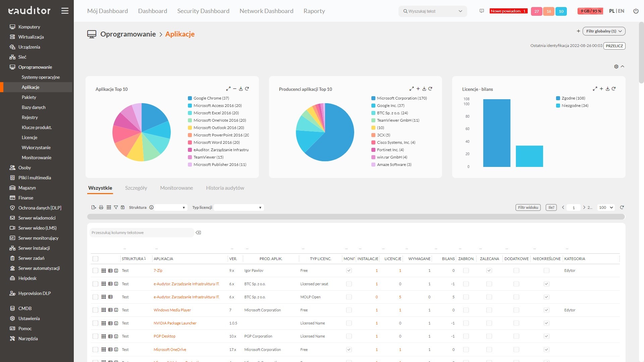Expand Licencje - bilans chart fullscreen

tap(595, 89)
